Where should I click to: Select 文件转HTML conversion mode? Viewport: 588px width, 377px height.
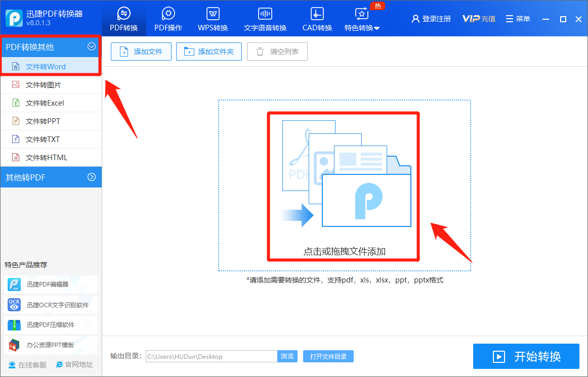[51, 157]
